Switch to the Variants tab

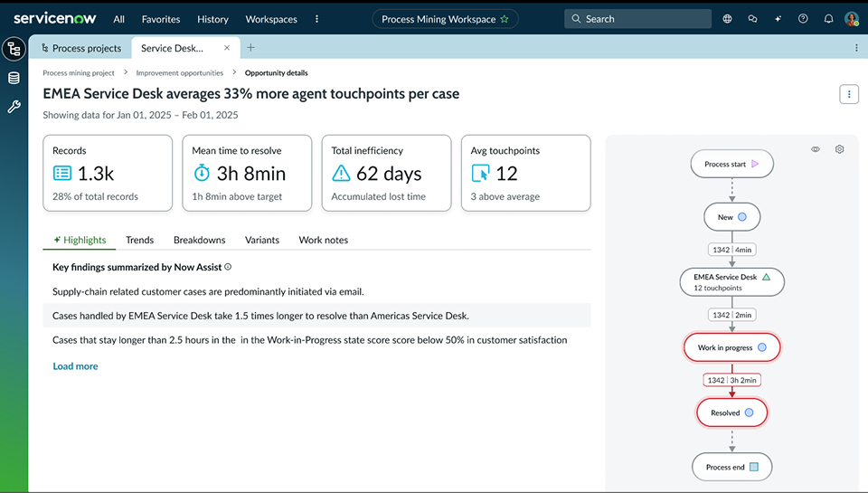tap(261, 240)
